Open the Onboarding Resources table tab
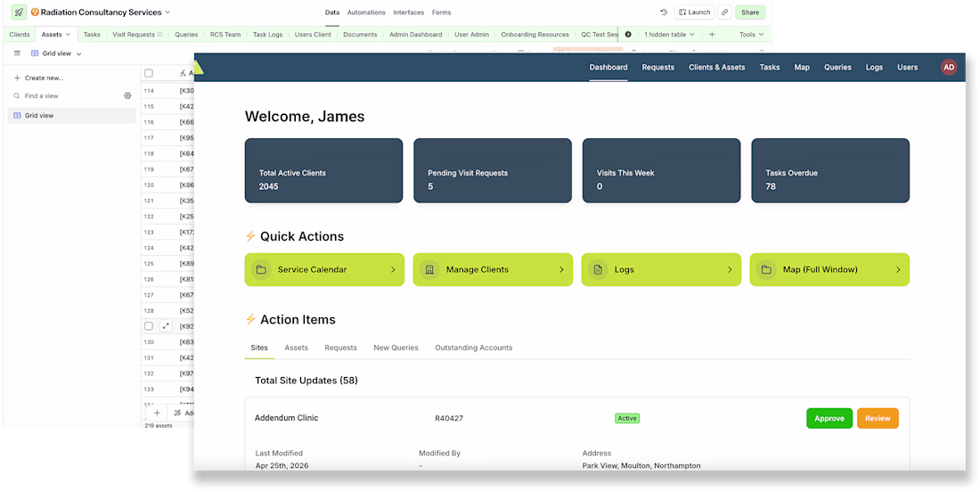This screenshot has width=980, height=492. [535, 35]
